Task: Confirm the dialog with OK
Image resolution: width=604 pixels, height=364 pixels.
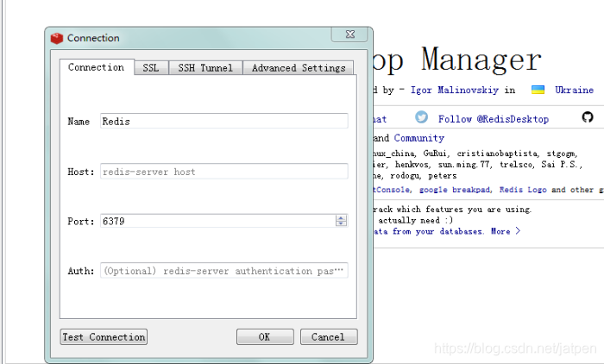Action: [265, 337]
